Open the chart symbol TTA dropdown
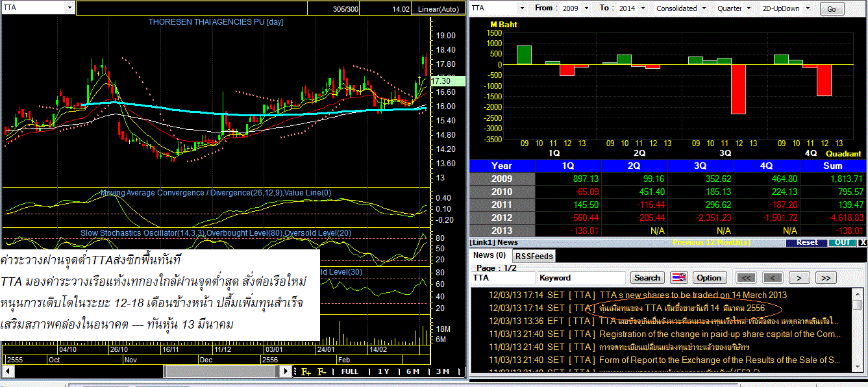The height and width of the screenshot is (387, 868). (69, 8)
